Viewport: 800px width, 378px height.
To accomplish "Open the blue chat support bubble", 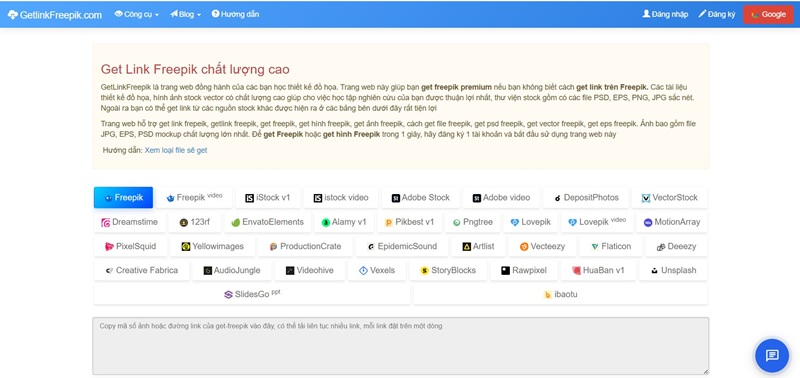I will pyautogui.click(x=772, y=355).
